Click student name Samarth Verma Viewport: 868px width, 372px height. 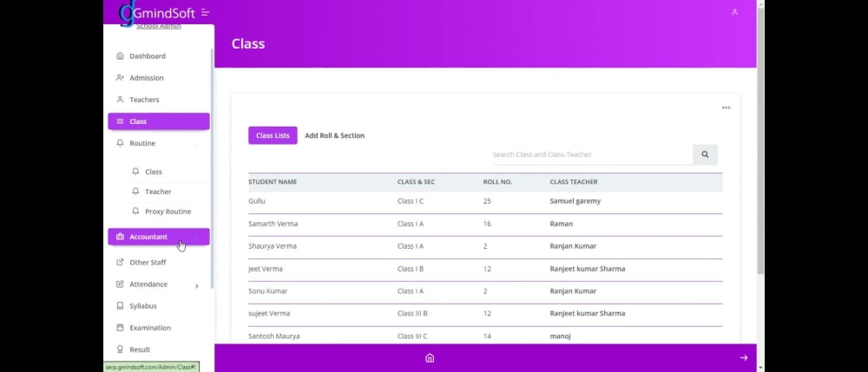pyautogui.click(x=273, y=224)
